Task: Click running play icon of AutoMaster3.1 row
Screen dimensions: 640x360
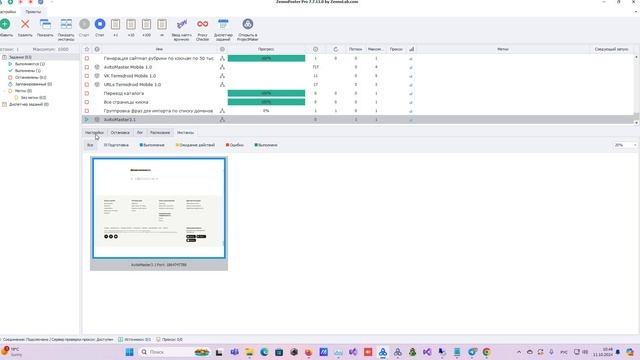Action: point(87,120)
